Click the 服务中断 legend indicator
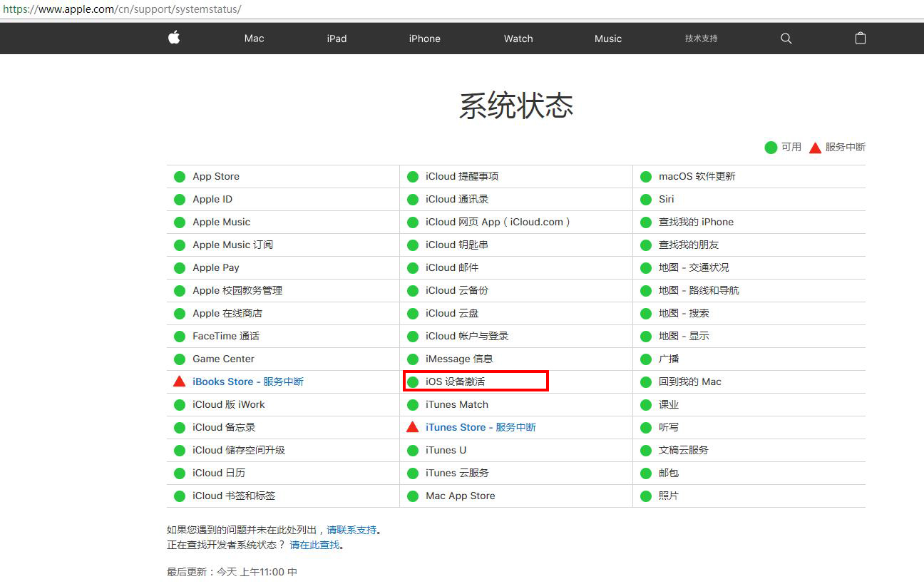924x584 pixels. click(815, 147)
